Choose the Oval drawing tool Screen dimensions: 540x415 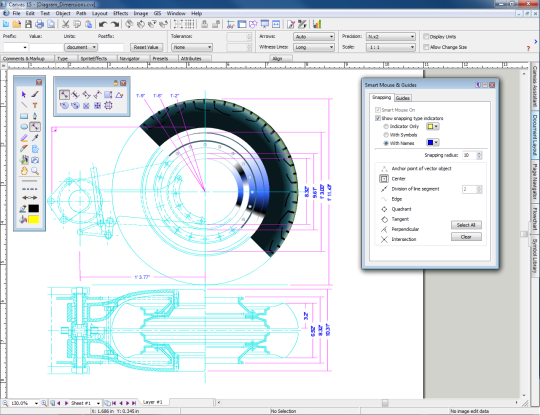click(x=24, y=127)
